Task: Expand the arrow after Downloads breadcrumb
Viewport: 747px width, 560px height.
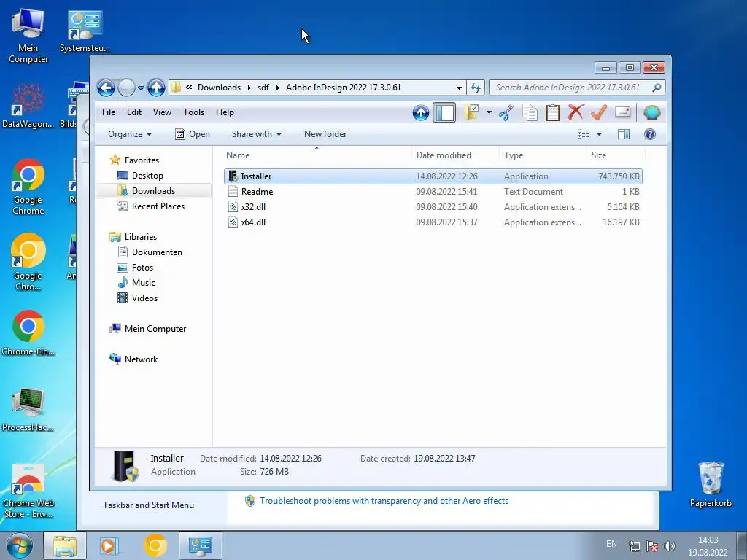Action: [249, 87]
